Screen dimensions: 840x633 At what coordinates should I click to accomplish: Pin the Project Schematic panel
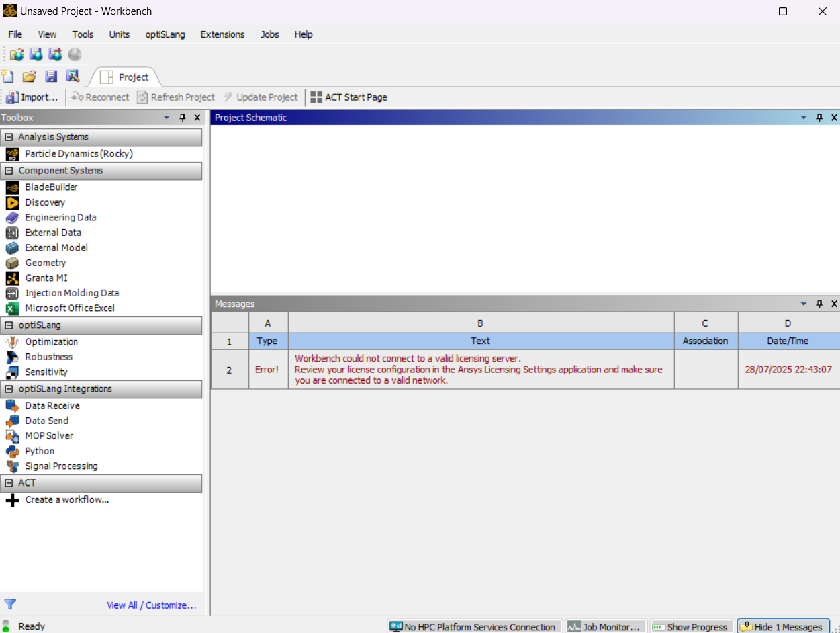[819, 118]
